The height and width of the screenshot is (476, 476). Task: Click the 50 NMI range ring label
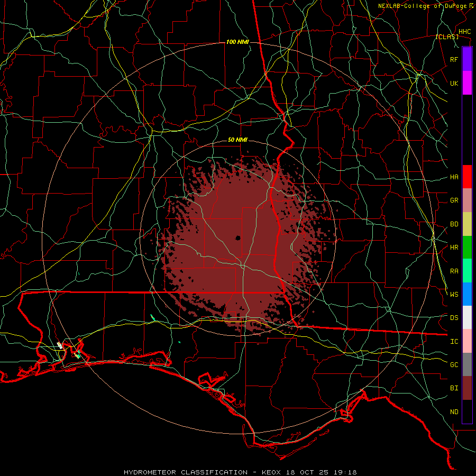pyautogui.click(x=237, y=140)
